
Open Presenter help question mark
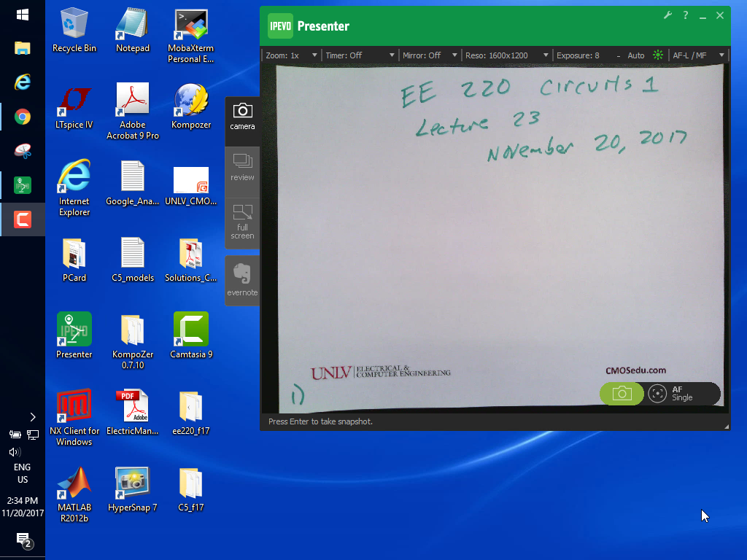[x=686, y=15]
